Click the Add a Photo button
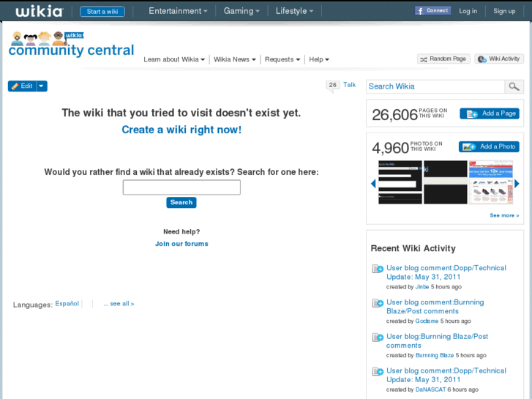Screen dimensions: 532x399 tap(489, 146)
